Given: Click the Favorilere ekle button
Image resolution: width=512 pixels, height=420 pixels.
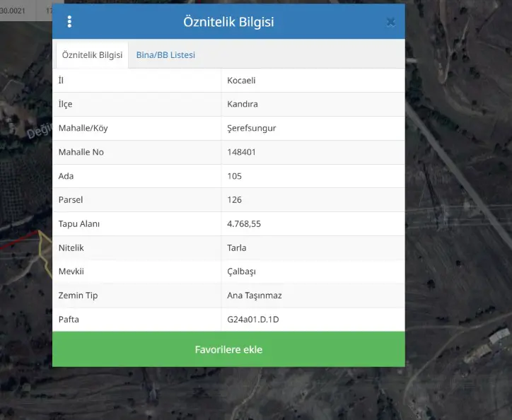Looking at the screenshot, I should [228, 349].
